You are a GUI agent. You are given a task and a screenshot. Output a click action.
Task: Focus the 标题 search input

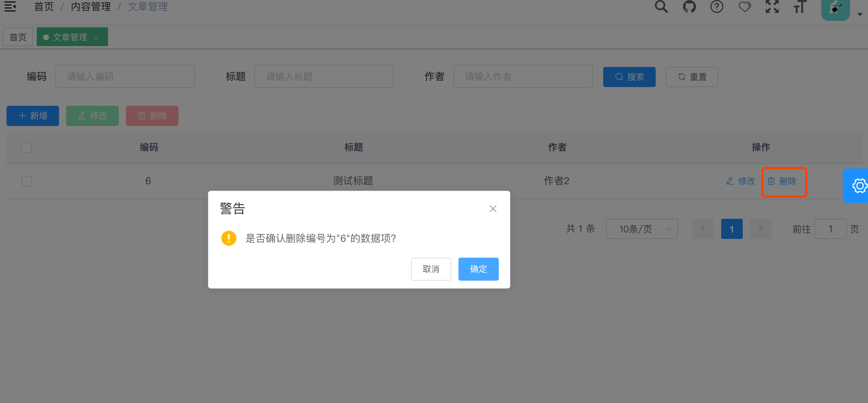coord(324,76)
